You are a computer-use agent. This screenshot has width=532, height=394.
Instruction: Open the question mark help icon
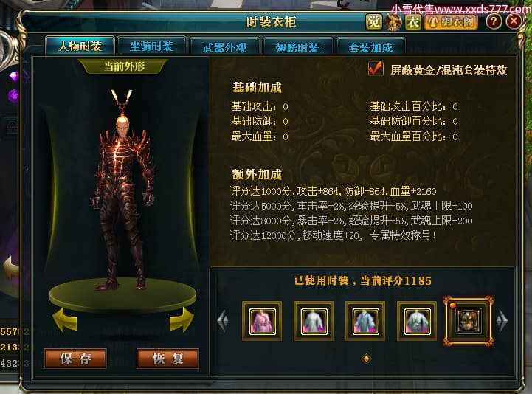point(494,21)
